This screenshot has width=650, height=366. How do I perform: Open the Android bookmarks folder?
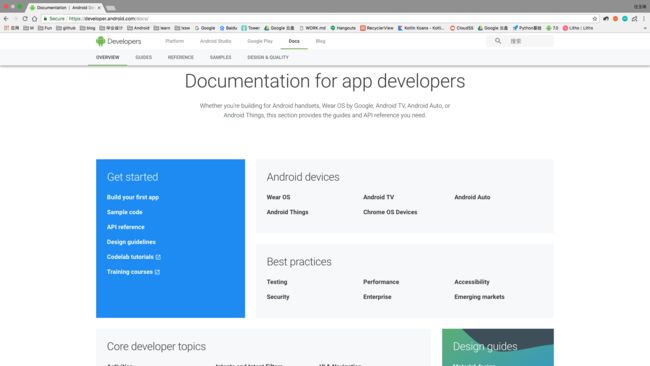tap(138, 28)
